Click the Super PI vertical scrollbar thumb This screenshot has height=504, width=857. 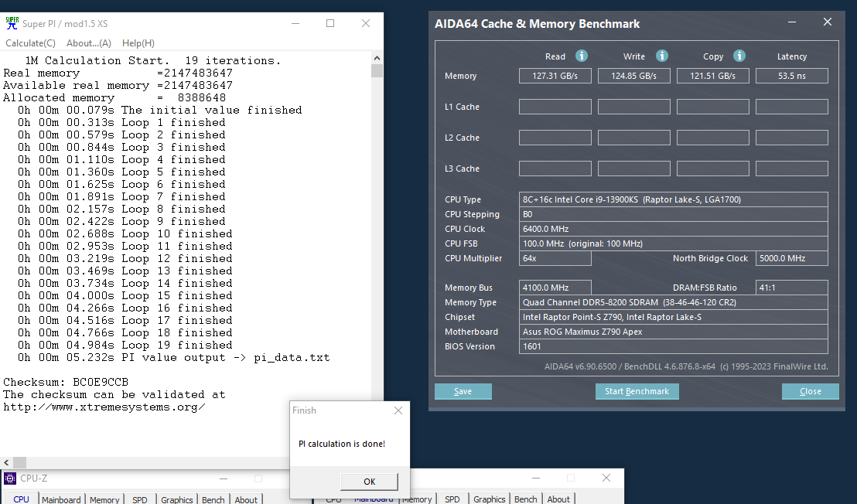click(377, 70)
